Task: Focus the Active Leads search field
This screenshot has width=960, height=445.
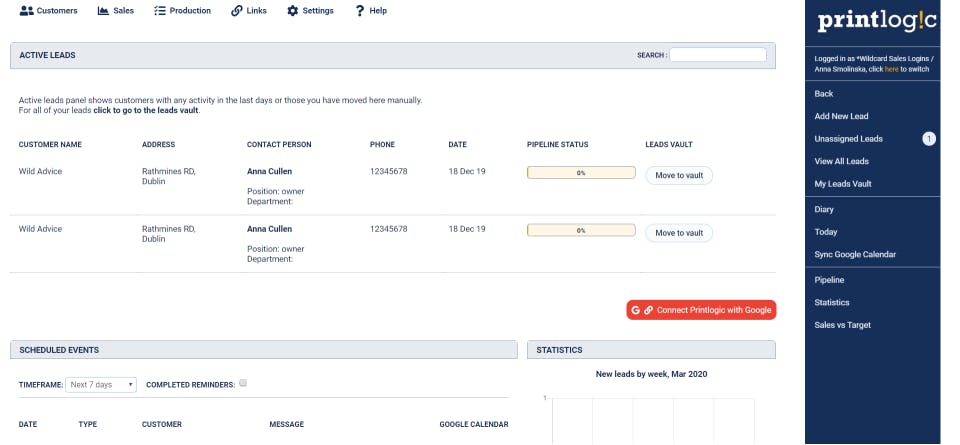Action: pyautogui.click(x=717, y=55)
